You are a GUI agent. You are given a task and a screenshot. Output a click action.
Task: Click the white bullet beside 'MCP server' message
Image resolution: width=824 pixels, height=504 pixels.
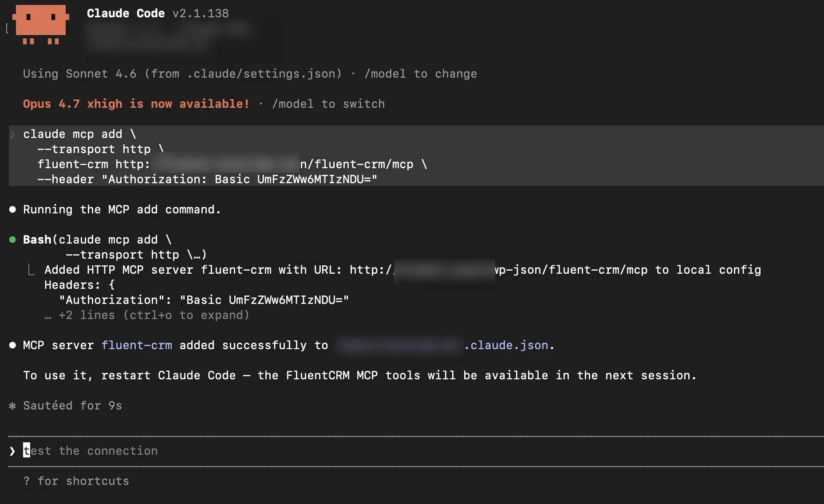13,345
